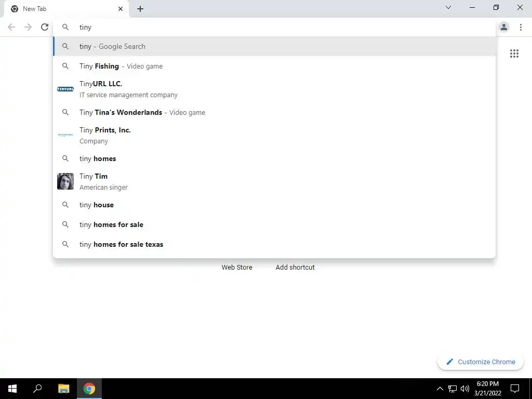Open the taskbar clock showing 6:20 PM
Image resolution: width=532 pixels, height=399 pixels.
tap(487, 389)
